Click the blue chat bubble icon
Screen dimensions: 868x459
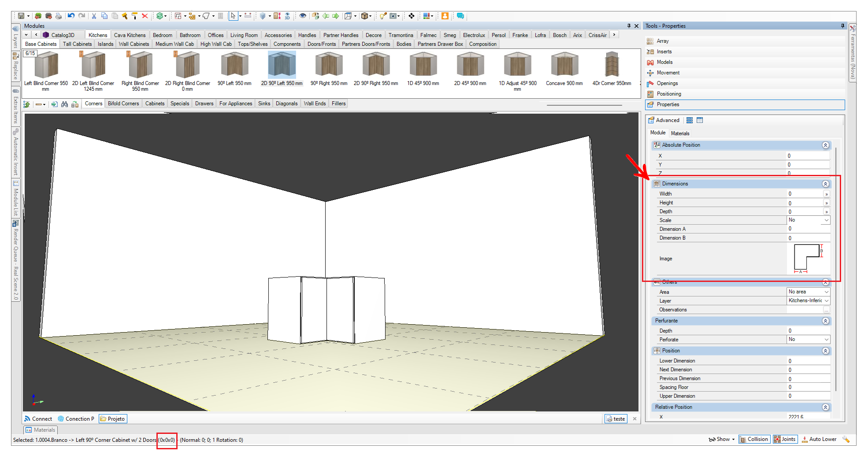tap(460, 16)
